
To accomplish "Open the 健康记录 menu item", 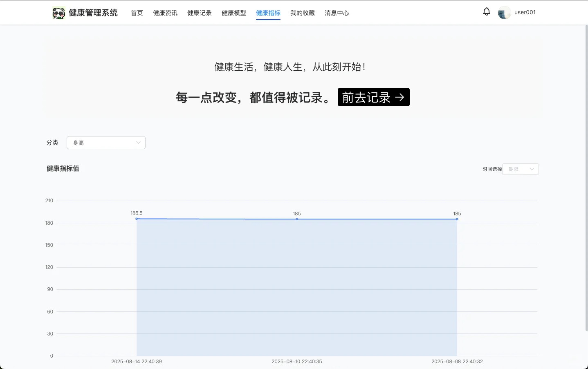I will (199, 13).
